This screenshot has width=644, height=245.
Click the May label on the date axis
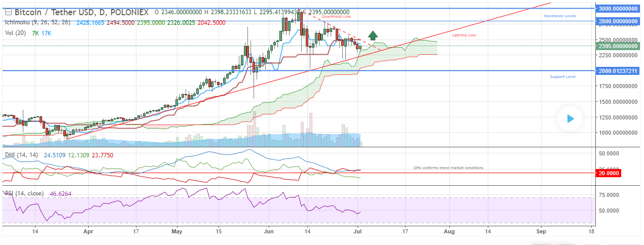[x=176, y=231]
